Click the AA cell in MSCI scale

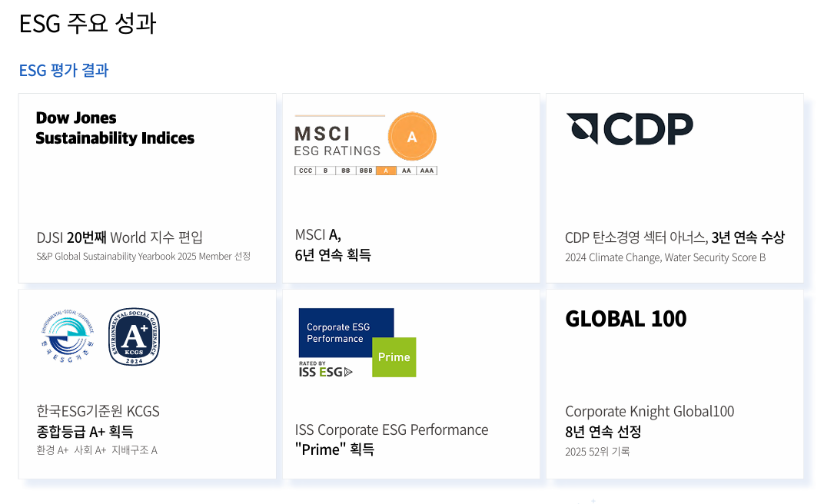(406, 171)
